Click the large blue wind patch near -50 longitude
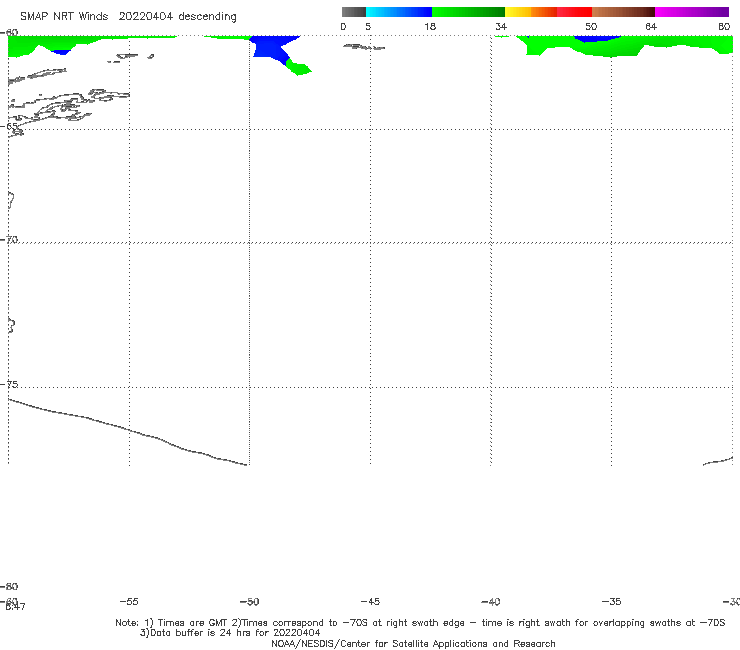Viewport: 740px width, 650px height. [x=271, y=47]
